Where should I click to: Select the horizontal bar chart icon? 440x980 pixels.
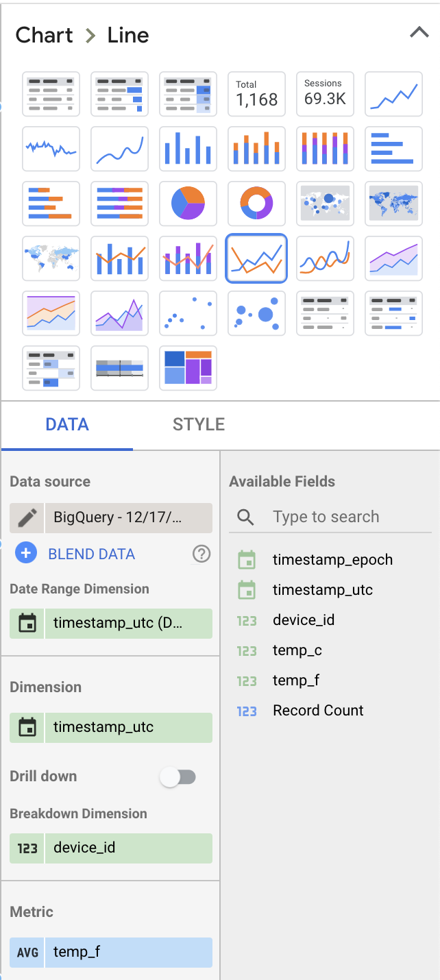[x=393, y=149]
